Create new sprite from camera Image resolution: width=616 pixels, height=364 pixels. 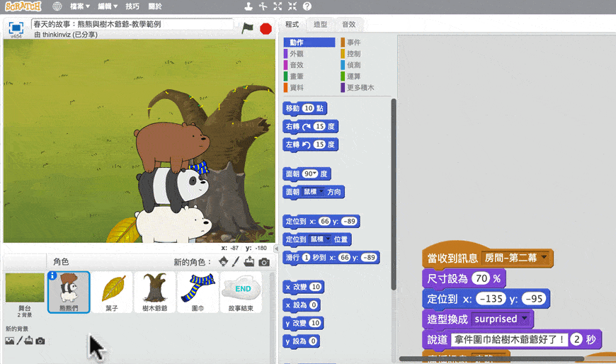click(x=264, y=262)
